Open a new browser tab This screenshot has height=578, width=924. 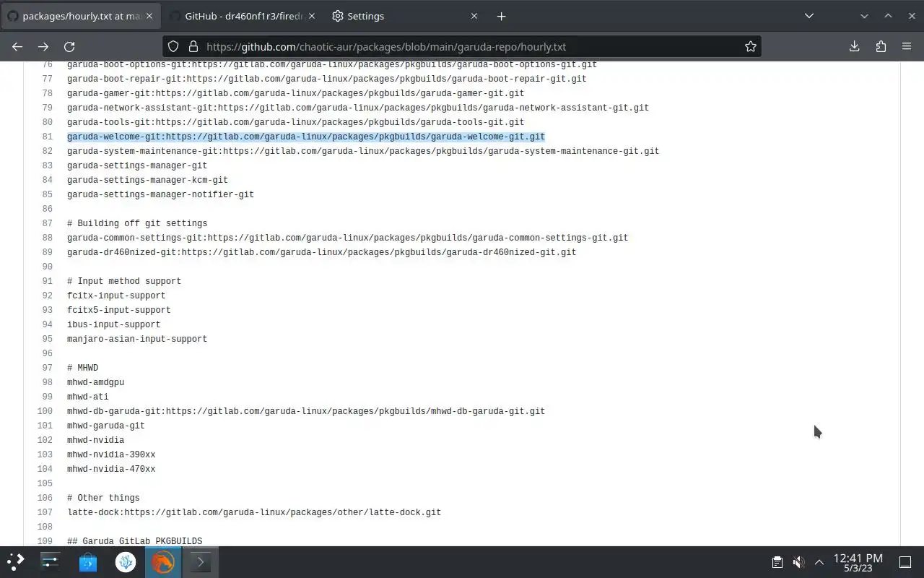click(x=501, y=16)
